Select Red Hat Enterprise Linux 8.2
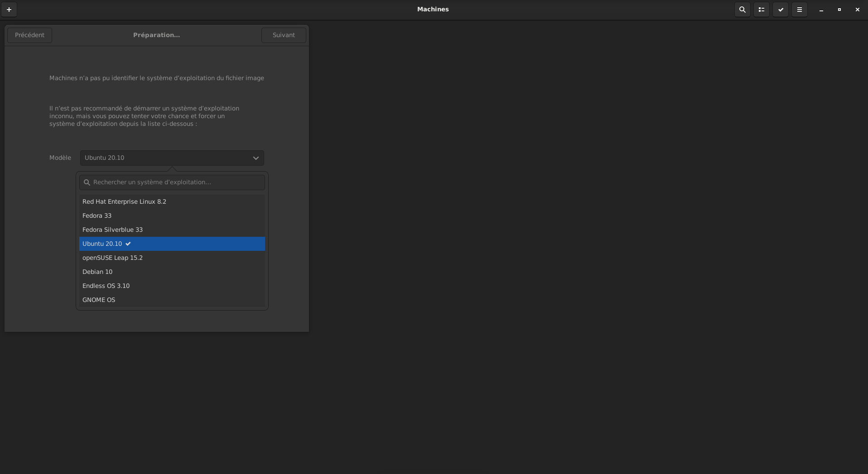868x474 pixels. pos(172,202)
